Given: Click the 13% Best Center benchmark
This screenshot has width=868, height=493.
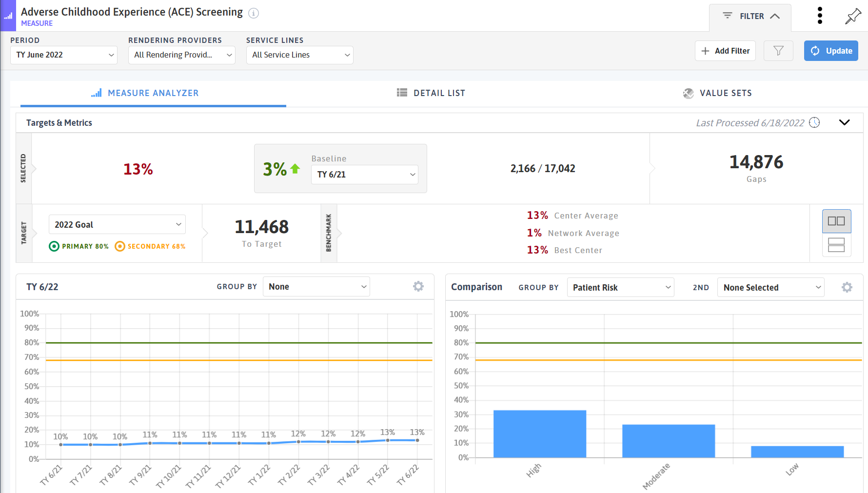Looking at the screenshot, I should pos(564,250).
